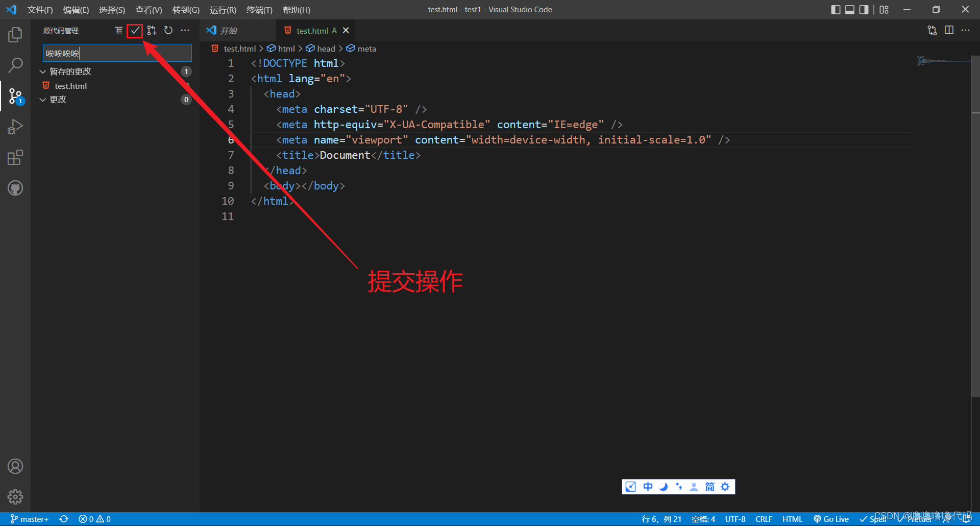The image size is (980, 526).
Task: Click IME toolbar settings gear
Action: (725, 487)
